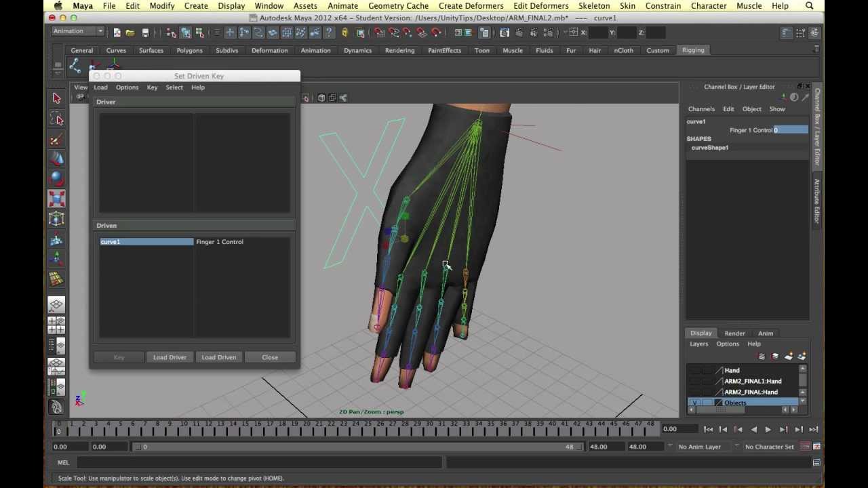The width and height of the screenshot is (868, 488).
Task: Toggle visibility box of Hand layer
Action: 694,371
